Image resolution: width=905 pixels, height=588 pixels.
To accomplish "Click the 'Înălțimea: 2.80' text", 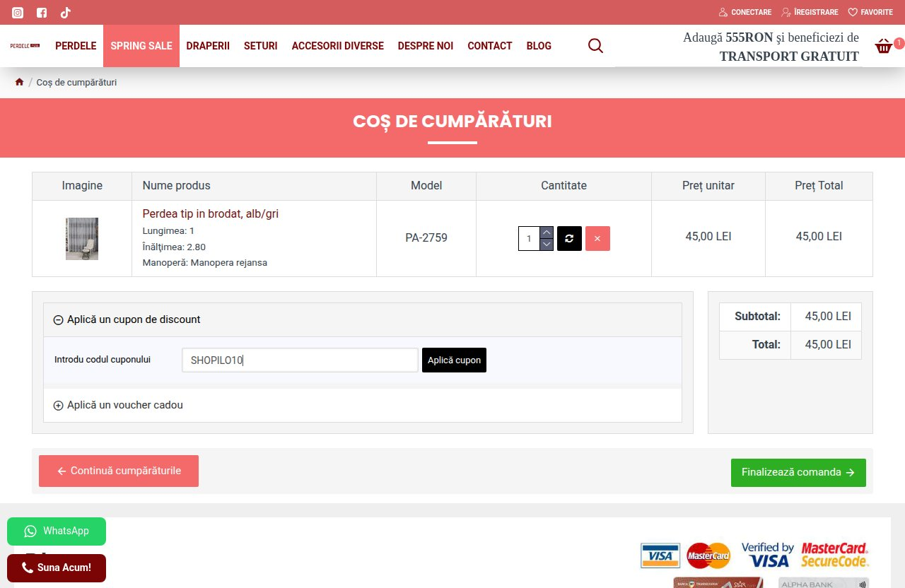I will [174, 247].
